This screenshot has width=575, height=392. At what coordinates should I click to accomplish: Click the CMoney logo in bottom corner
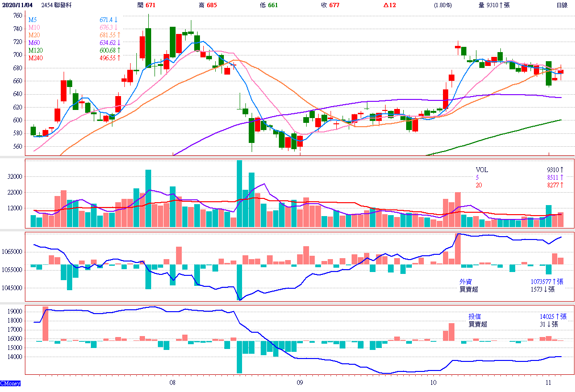pos(10,383)
